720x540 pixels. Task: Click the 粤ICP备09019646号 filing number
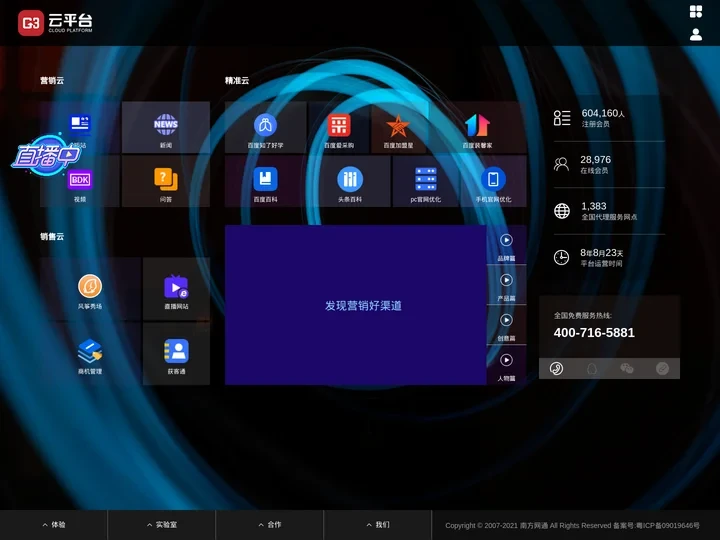[x=668, y=525]
